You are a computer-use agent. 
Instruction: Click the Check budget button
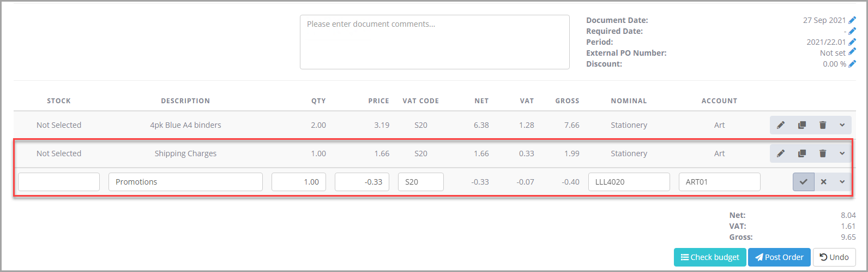point(709,257)
